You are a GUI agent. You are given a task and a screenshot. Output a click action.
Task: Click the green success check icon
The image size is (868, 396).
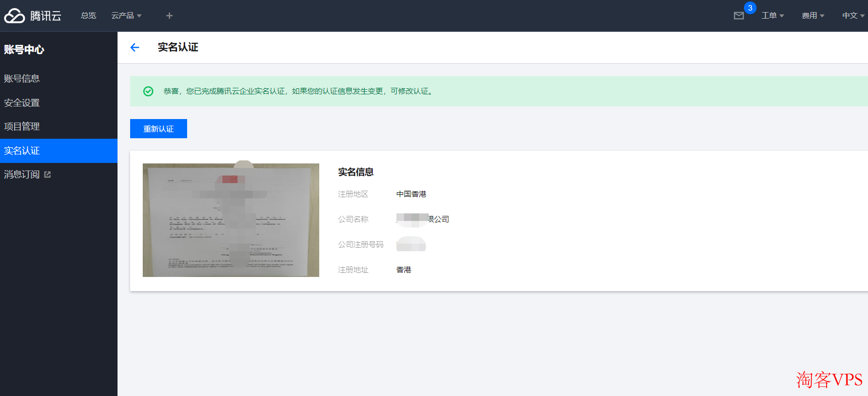pyautogui.click(x=148, y=91)
